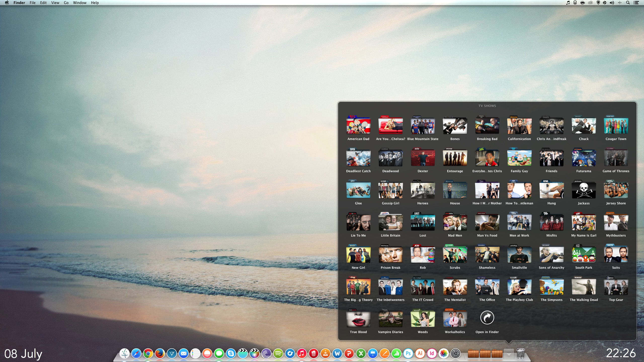Screen dimensions: 644x362
Task: Open the Mail app in the dock
Action: pos(184,353)
